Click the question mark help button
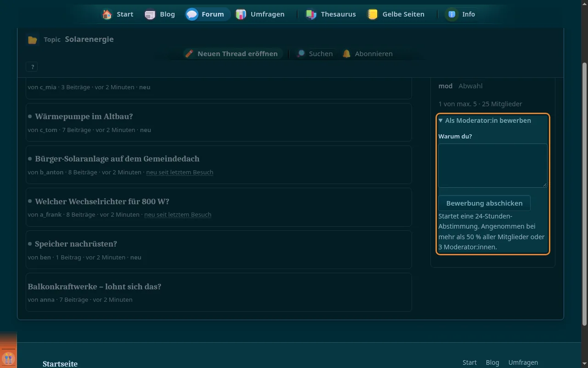588x368 pixels. (32, 67)
